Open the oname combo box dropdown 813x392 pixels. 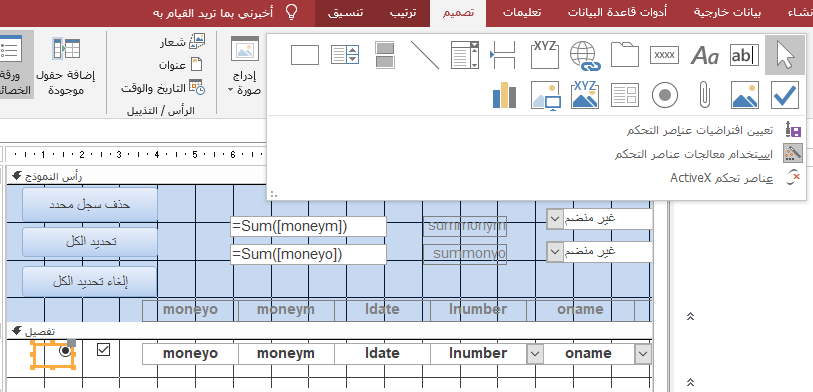(x=643, y=354)
